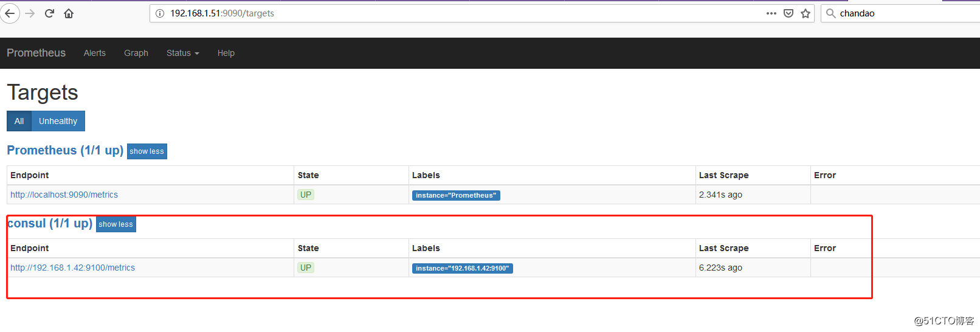Click the Pocket save icon
This screenshot has height=332, width=980.
(x=788, y=13)
